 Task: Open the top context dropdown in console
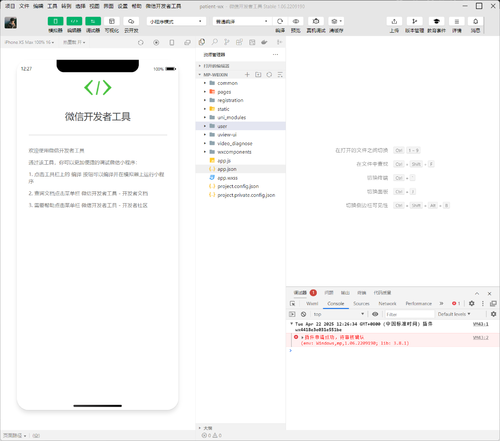tap(339, 314)
